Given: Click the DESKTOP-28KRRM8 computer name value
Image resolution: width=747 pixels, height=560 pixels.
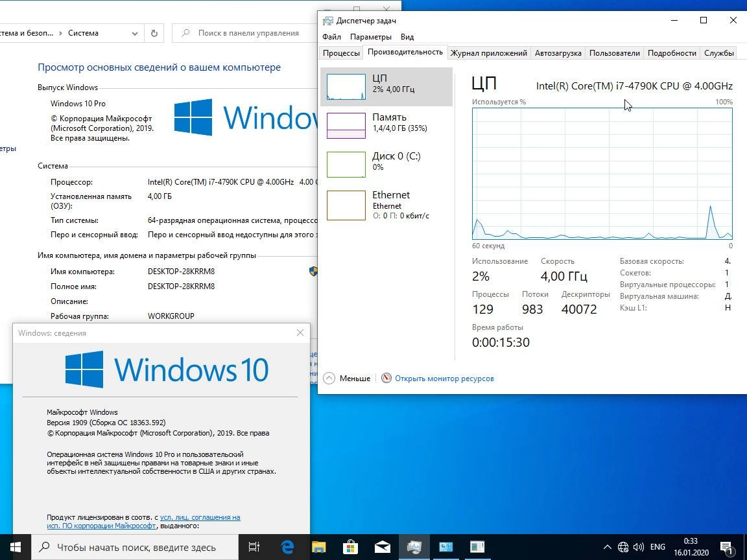Looking at the screenshot, I should click(181, 272).
